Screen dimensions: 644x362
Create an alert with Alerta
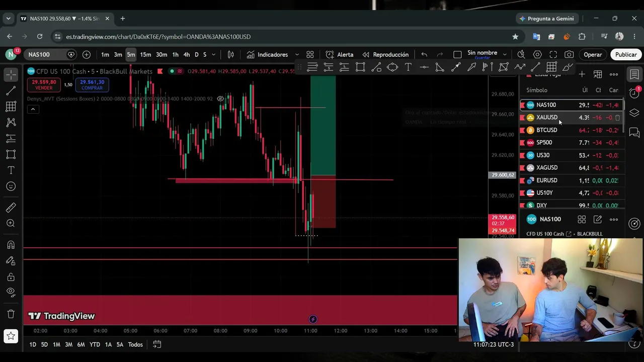tap(340, 54)
